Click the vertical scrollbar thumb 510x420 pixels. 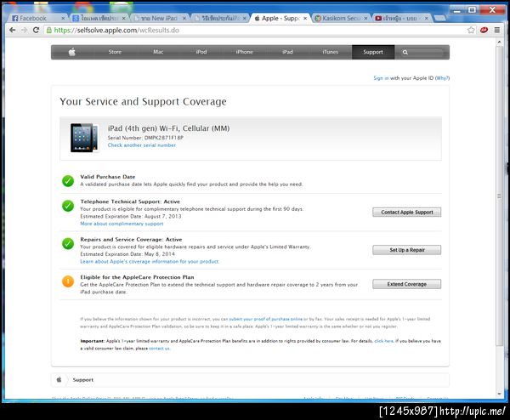tap(499, 196)
